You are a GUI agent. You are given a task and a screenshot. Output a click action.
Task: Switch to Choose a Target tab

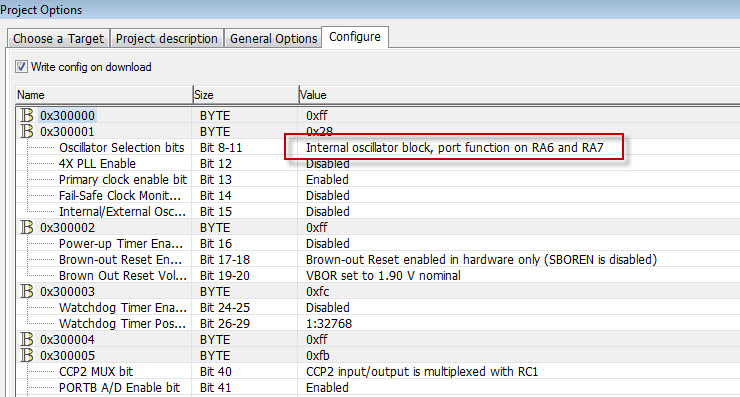coord(58,38)
